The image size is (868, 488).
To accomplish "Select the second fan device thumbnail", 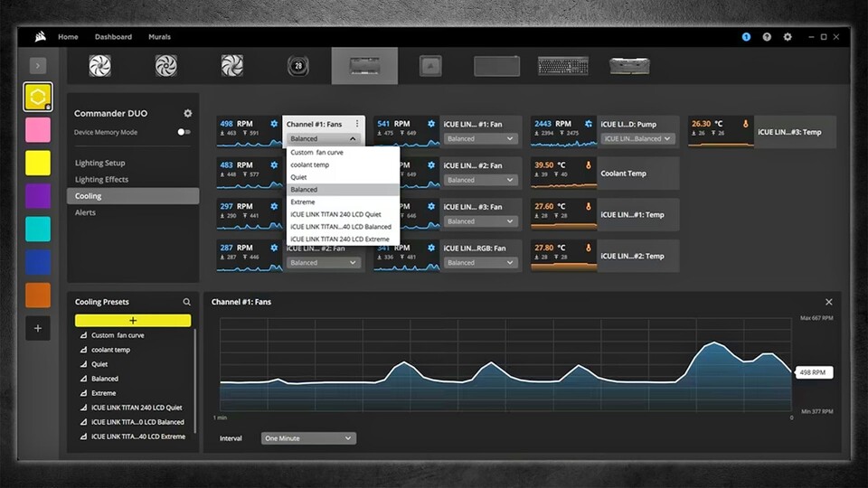I will pyautogui.click(x=166, y=66).
